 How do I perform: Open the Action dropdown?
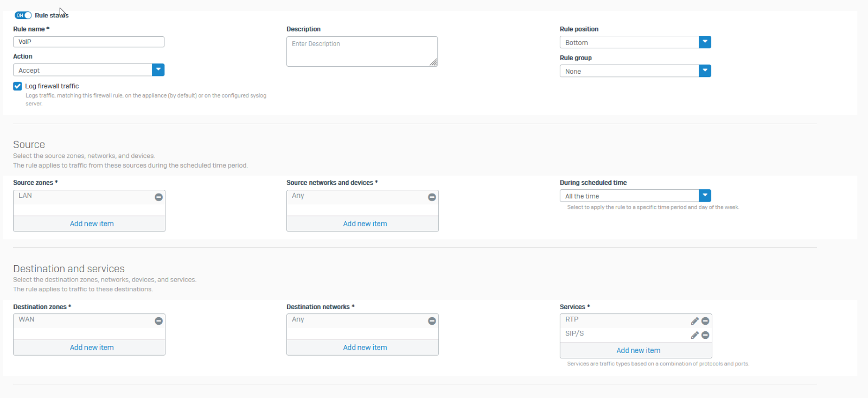click(x=158, y=70)
